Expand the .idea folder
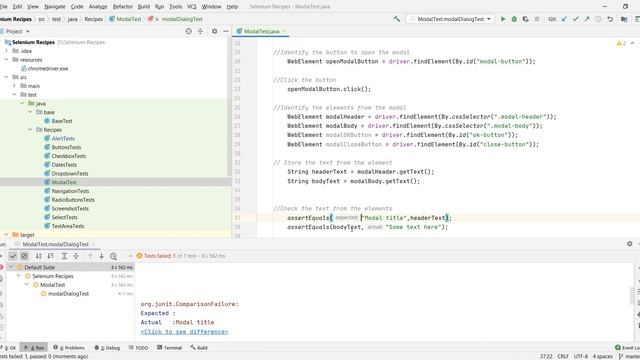 (x=6, y=51)
